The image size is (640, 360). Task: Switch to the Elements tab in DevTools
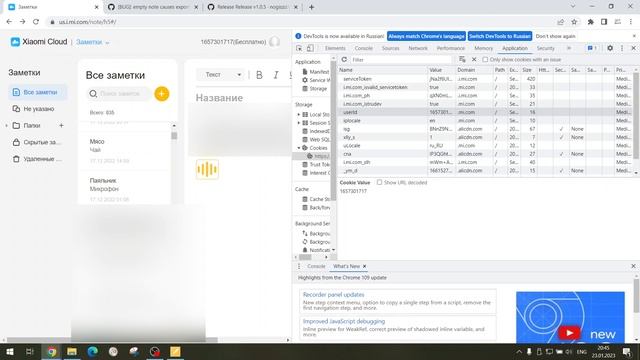(335, 48)
